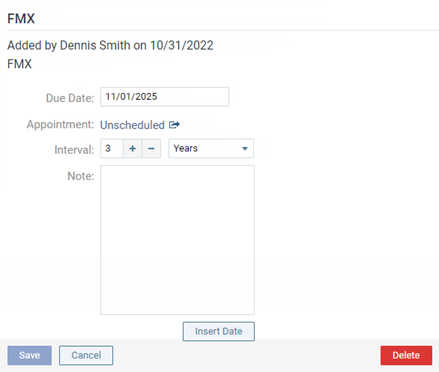Delete this FMX recare item

point(406,355)
